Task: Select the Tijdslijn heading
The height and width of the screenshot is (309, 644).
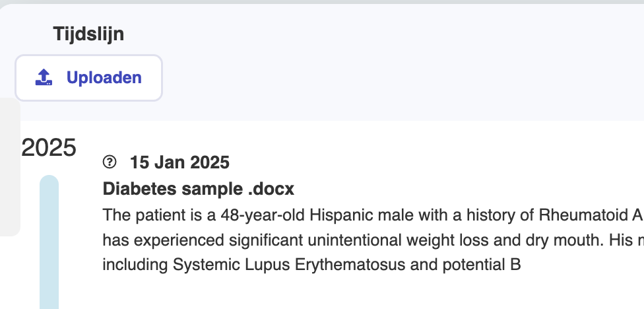Action: coord(88,34)
